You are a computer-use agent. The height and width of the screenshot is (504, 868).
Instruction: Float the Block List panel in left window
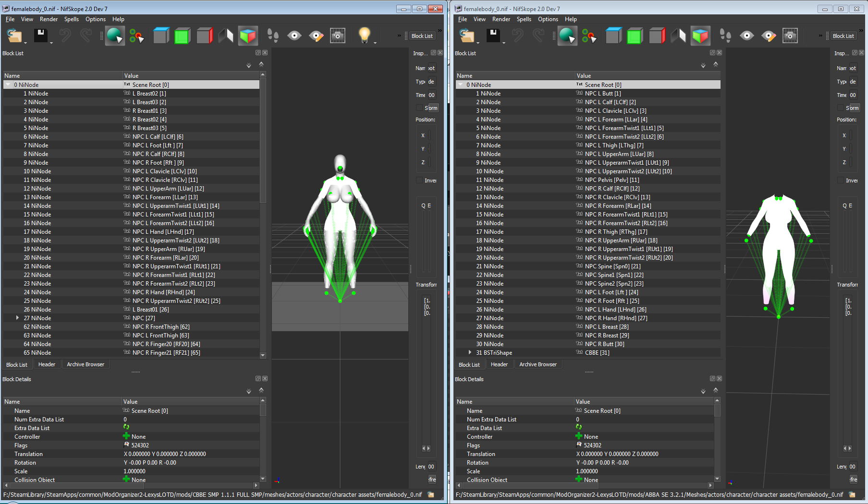tap(258, 53)
